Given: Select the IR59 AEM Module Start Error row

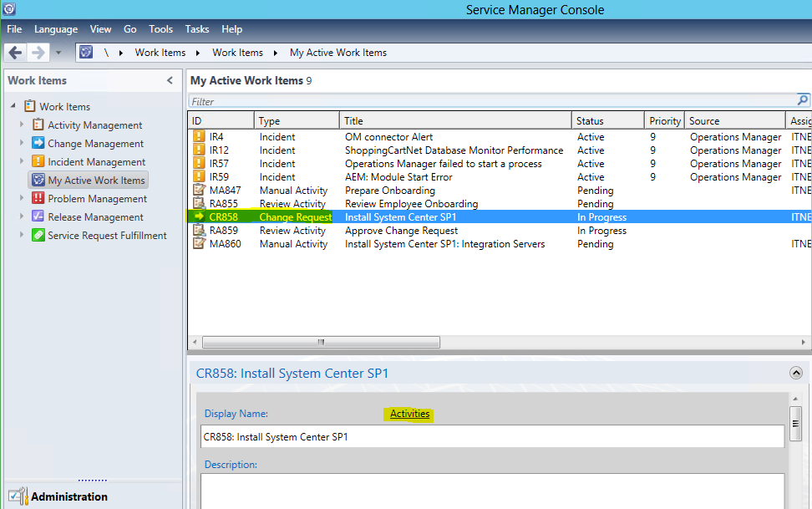Looking at the screenshot, I should (x=398, y=177).
